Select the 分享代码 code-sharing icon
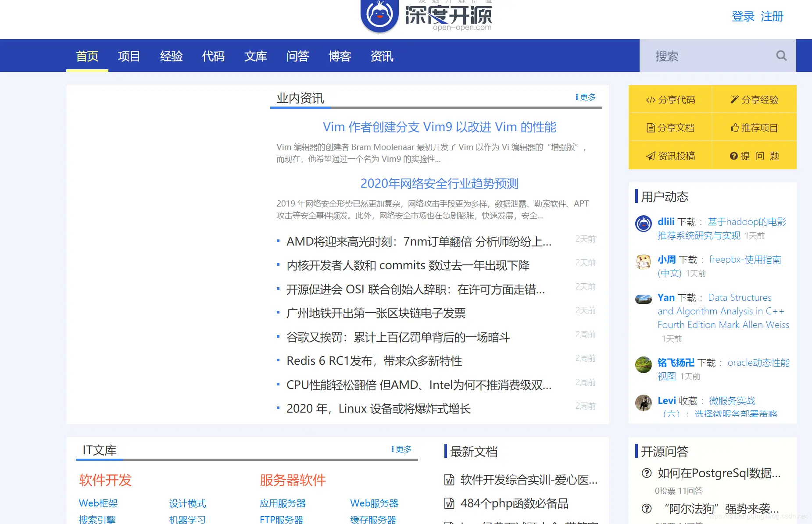The width and height of the screenshot is (812, 524). pos(651,100)
